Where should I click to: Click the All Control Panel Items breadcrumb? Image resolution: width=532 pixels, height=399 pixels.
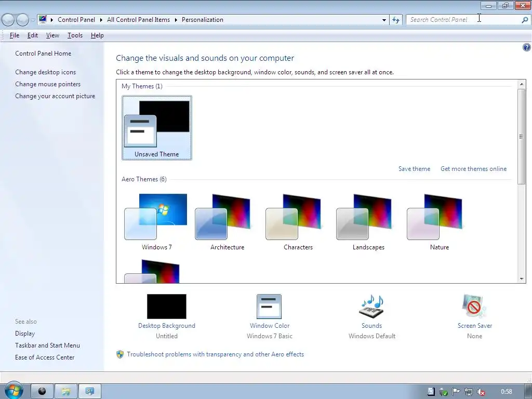(138, 20)
